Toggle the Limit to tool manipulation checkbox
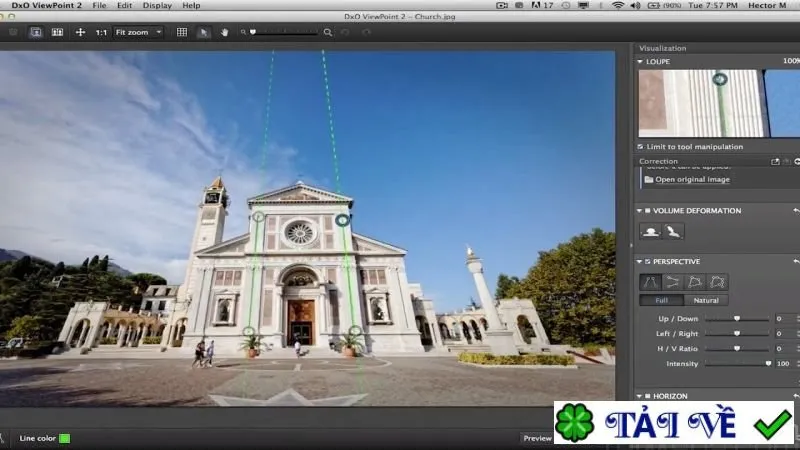 tap(640, 146)
